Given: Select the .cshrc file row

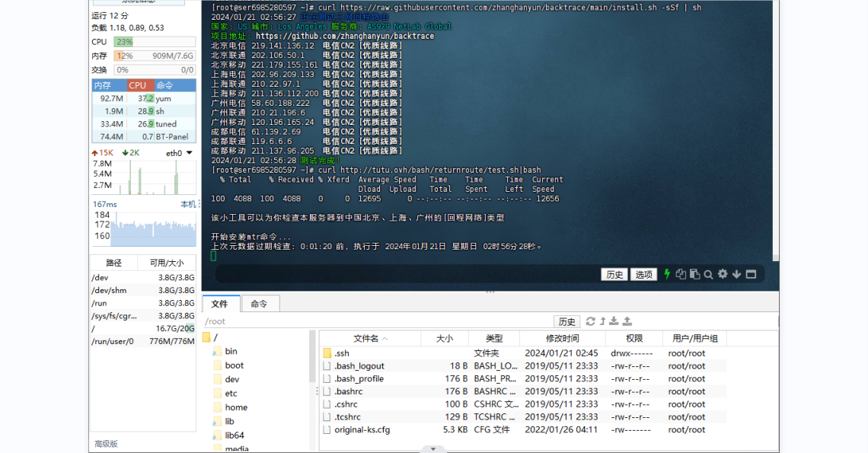Looking at the screenshot, I should pyautogui.click(x=522, y=404).
